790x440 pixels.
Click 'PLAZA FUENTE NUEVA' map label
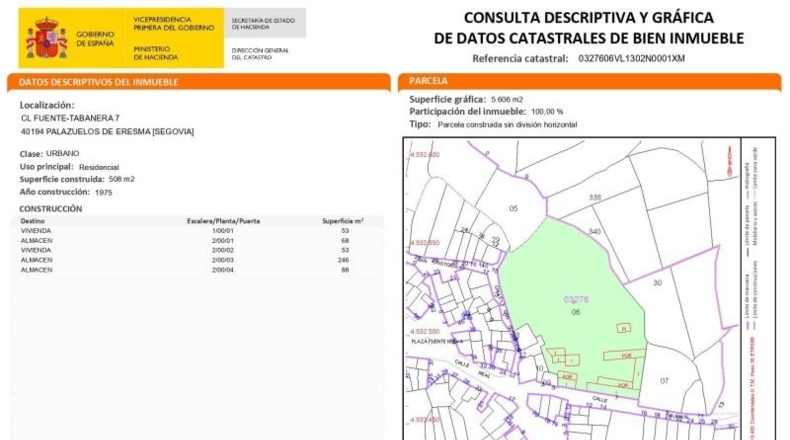pyautogui.click(x=437, y=342)
